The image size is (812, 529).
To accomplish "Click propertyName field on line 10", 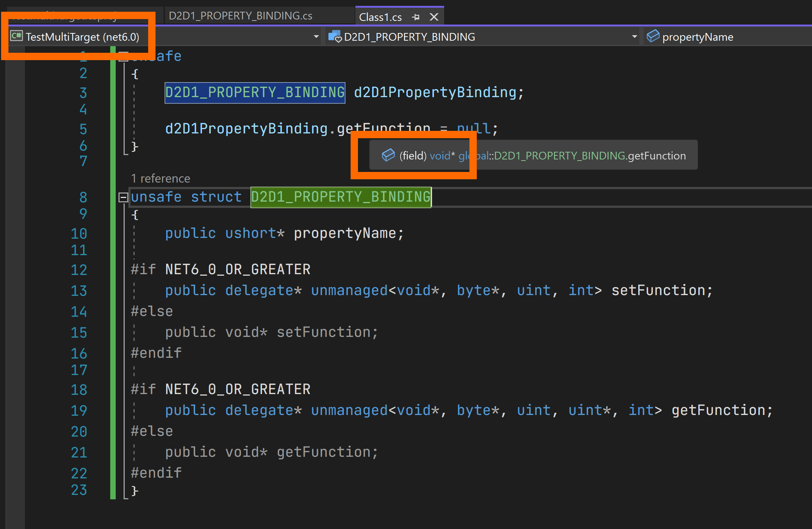I will (345, 234).
